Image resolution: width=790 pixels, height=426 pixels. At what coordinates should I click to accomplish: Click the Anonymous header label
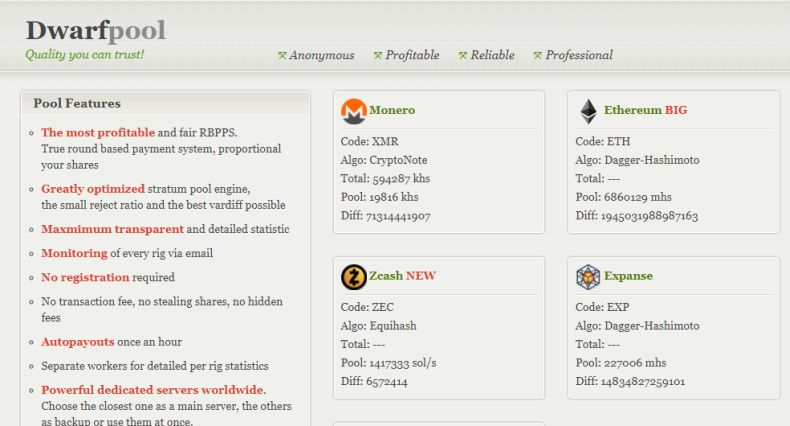(321, 55)
